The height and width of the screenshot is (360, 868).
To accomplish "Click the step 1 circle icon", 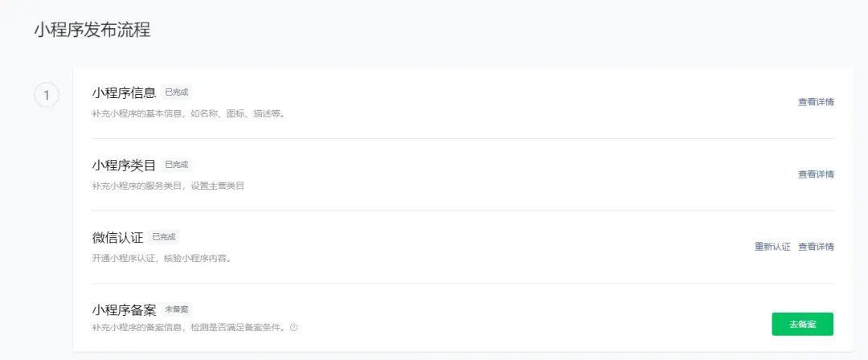I will [x=47, y=96].
